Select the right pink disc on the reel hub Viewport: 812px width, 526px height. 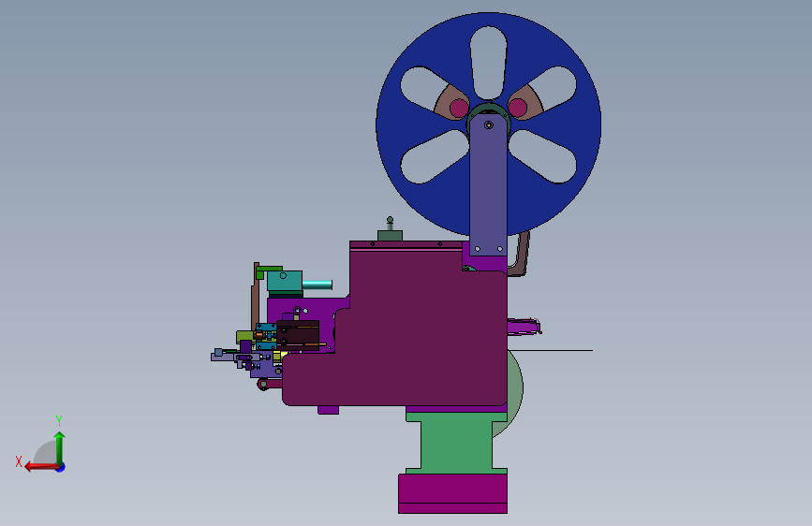(x=517, y=108)
